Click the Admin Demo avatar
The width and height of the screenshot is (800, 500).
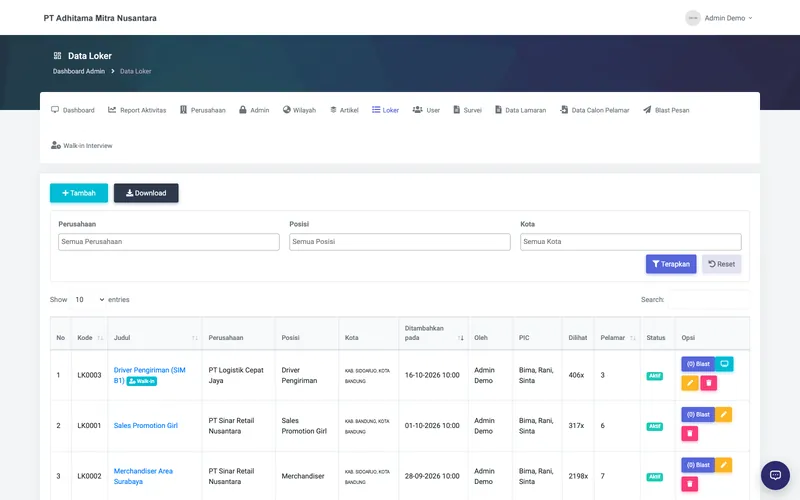coord(693,18)
